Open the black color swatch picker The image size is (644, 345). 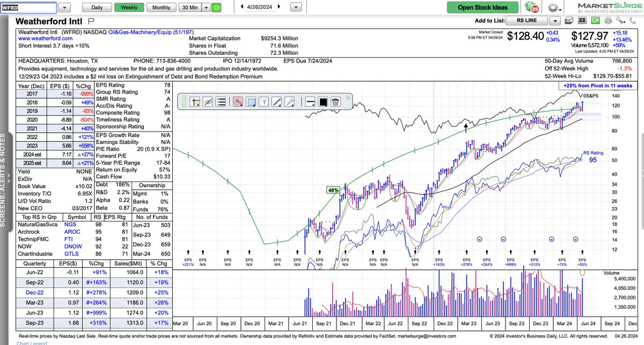click(x=324, y=102)
